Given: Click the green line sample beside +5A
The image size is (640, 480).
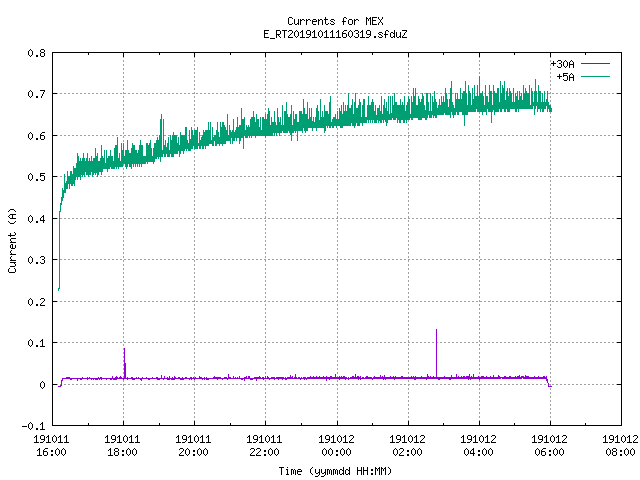Looking at the screenshot, I should click(x=595, y=76).
